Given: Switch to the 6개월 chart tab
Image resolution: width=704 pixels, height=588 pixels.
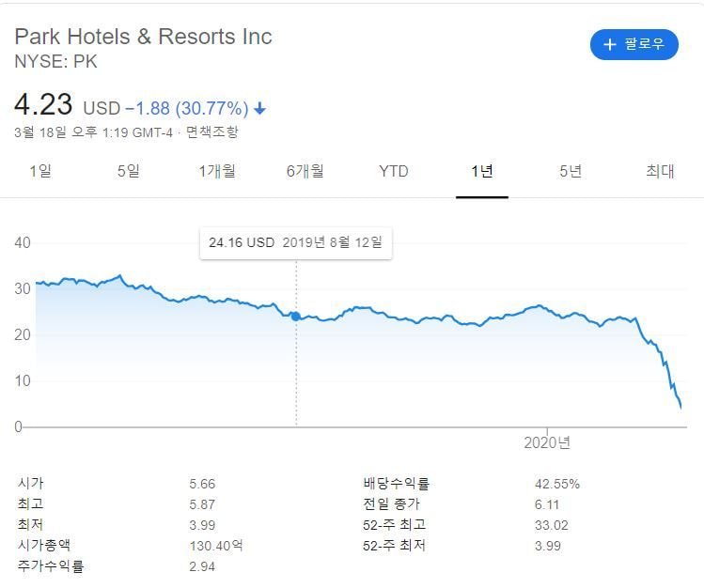Looking at the screenshot, I should point(305,171).
